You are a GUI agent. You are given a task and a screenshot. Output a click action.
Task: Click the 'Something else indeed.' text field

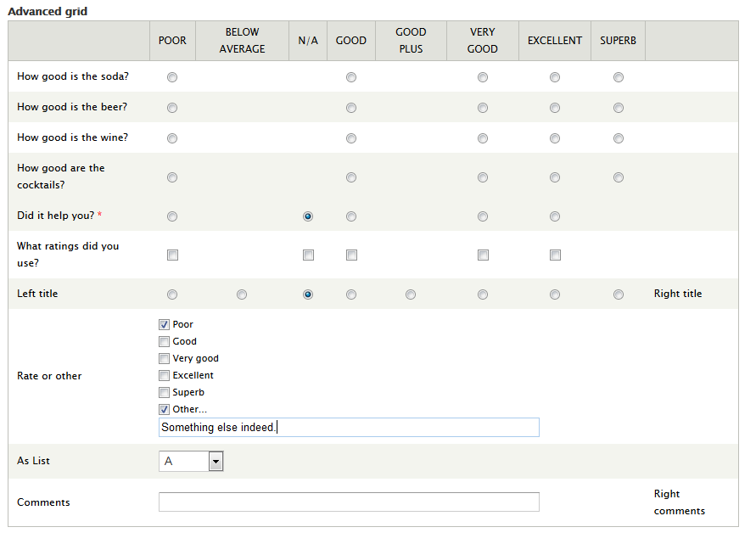pos(348,427)
